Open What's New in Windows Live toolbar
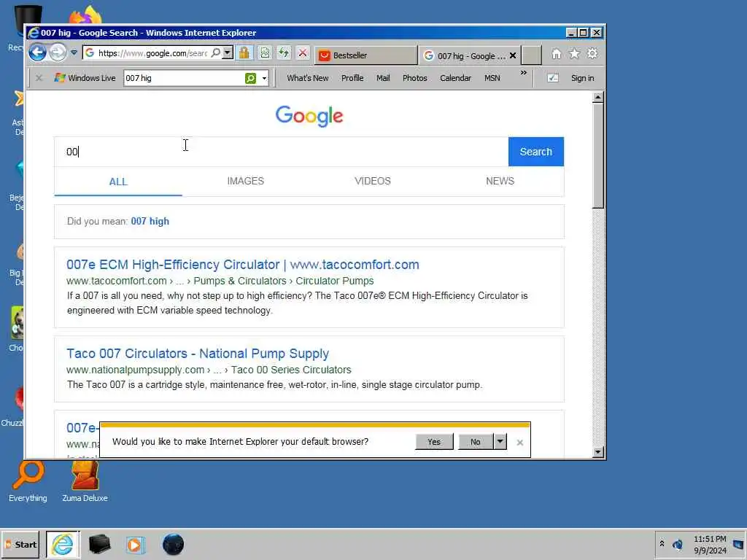 point(307,78)
